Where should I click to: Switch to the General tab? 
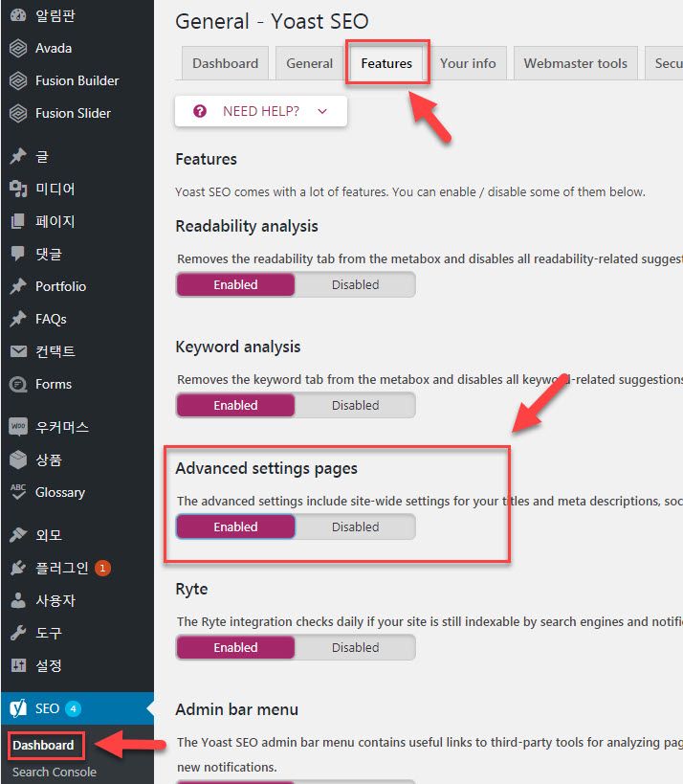click(x=309, y=63)
